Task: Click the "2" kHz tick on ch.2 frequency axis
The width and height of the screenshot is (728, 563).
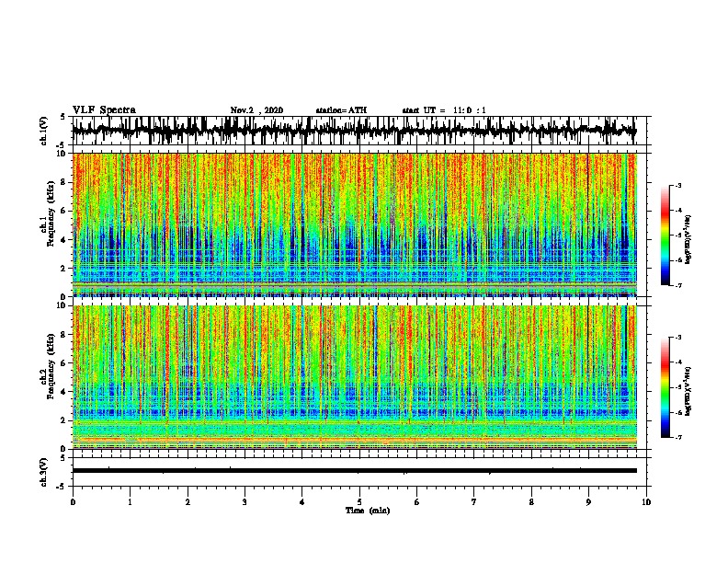Action: click(x=64, y=420)
